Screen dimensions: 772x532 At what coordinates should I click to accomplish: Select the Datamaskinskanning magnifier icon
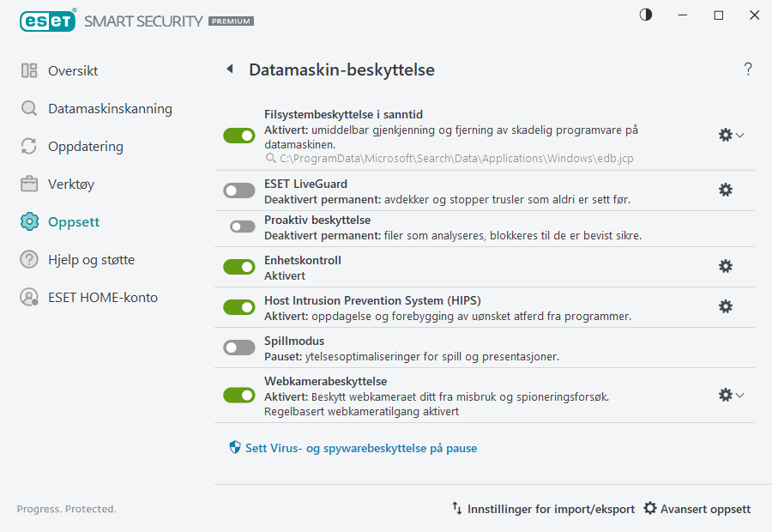pos(28,109)
